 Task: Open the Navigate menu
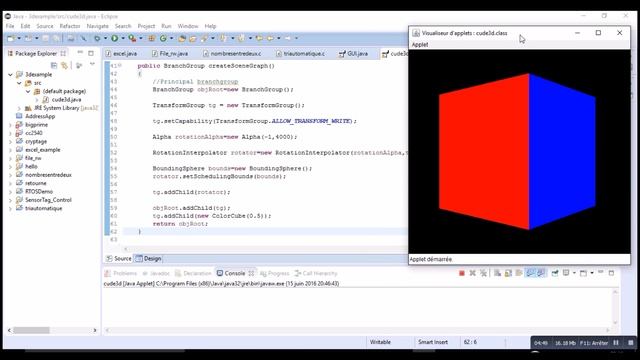point(98,26)
